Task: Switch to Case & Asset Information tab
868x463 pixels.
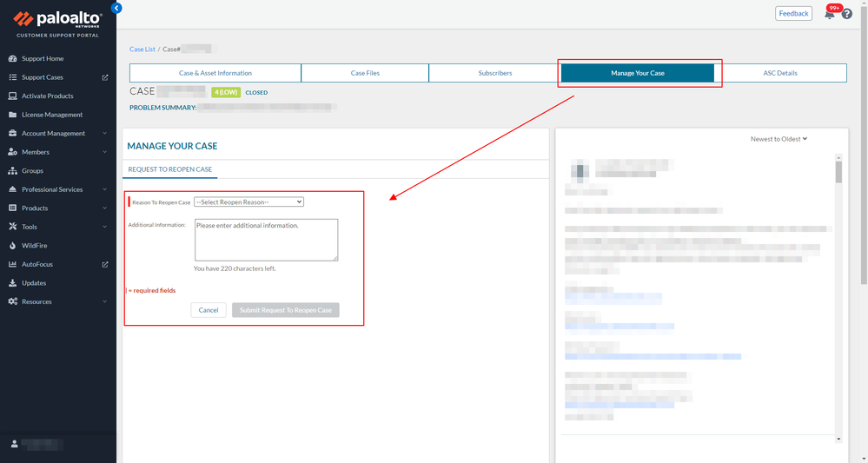Action: 215,73
